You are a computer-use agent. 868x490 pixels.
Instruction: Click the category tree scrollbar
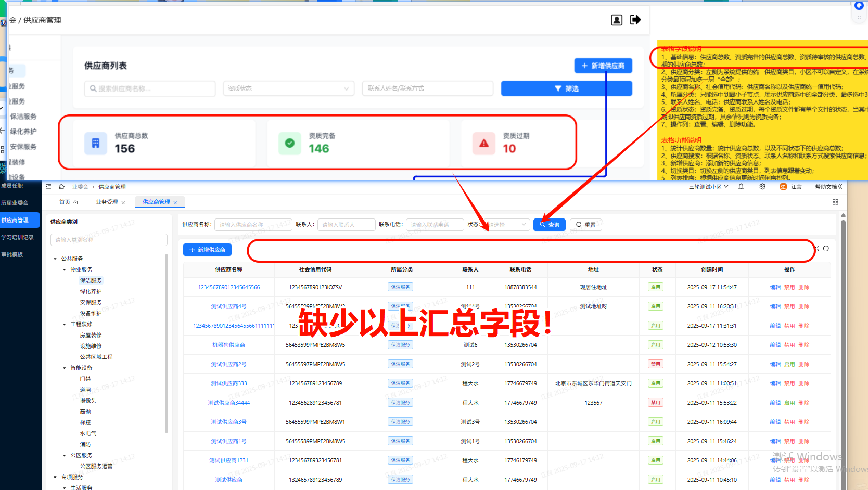coord(167,343)
